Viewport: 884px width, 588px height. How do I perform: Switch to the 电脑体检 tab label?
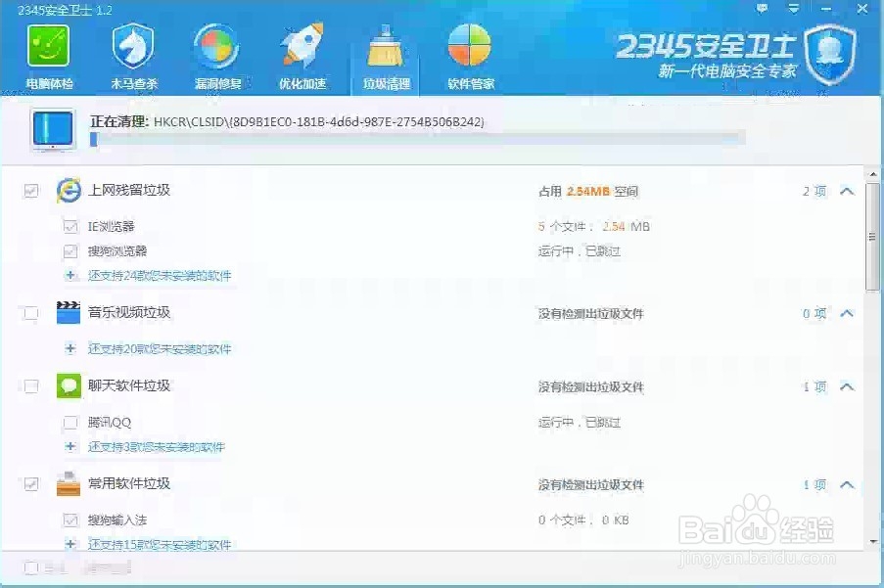click(50, 84)
